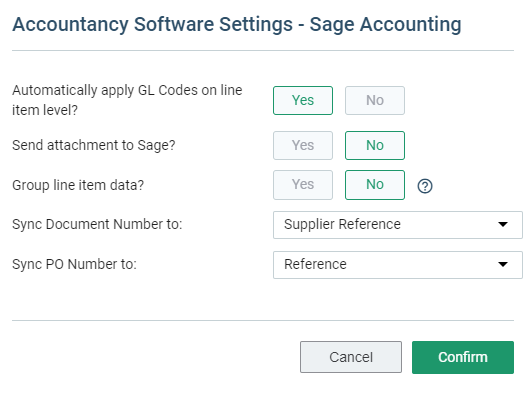Click the Send attachment to Sage label
The height and width of the screenshot is (397, 528).
(x=94, y=145)
